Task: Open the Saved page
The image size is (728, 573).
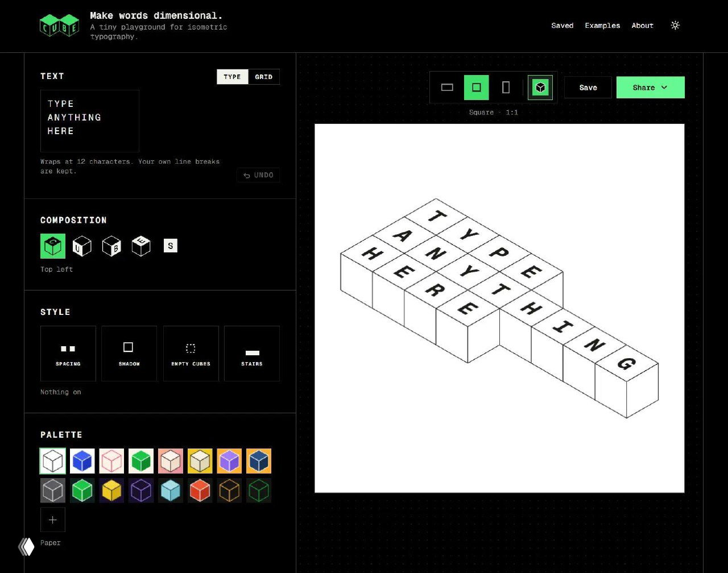Action: tap(562, 26)
